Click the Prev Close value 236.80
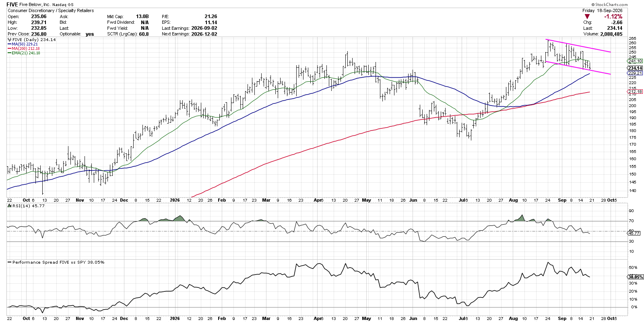 pyautogui.click(x=39, y=34)
